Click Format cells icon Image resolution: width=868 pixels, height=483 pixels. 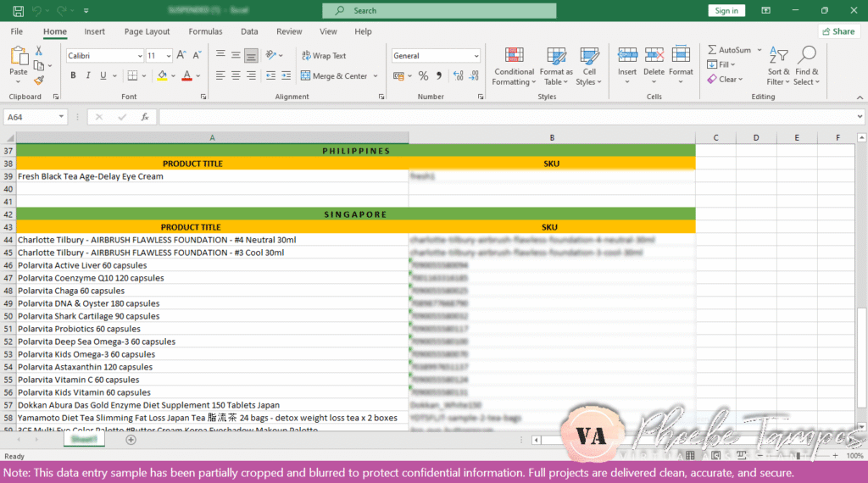681,55
